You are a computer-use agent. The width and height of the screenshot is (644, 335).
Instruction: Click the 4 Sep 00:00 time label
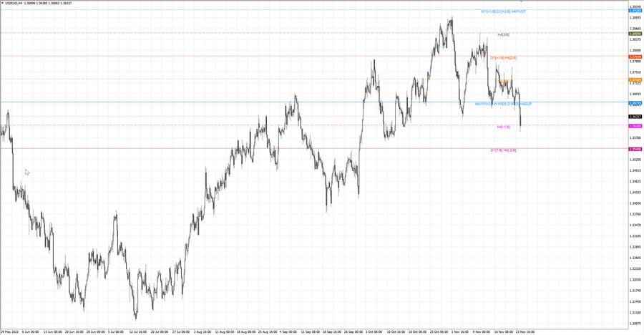[288, 331]
